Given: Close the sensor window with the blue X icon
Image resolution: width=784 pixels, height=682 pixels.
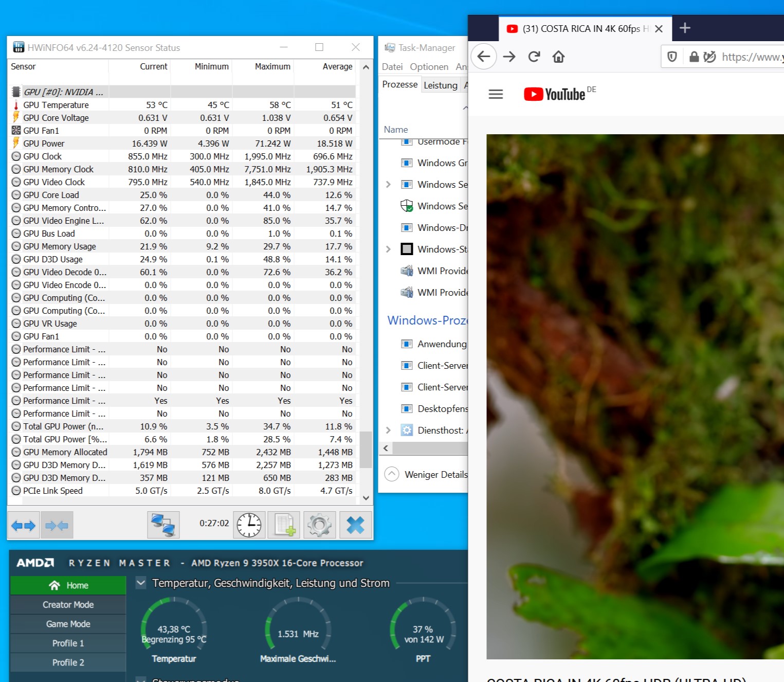Looking at the screenshot, I should 355,525.
